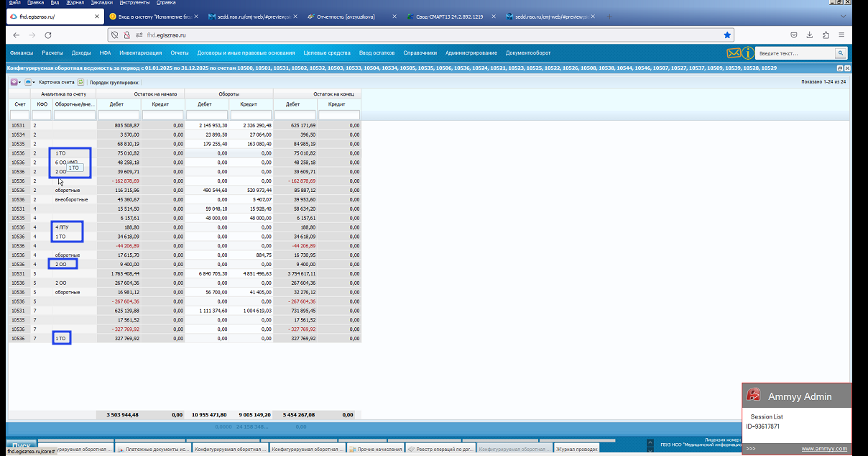
Task: Reload the page with the refresh icon
Action: (x=47, y=35)
